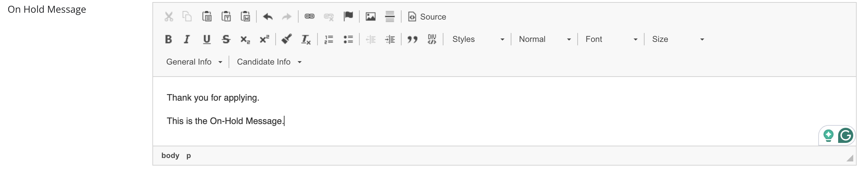The height and width of the screenshot is (169, 868).
Task: Insert horizontal line icon
Action: coord(390,16)
